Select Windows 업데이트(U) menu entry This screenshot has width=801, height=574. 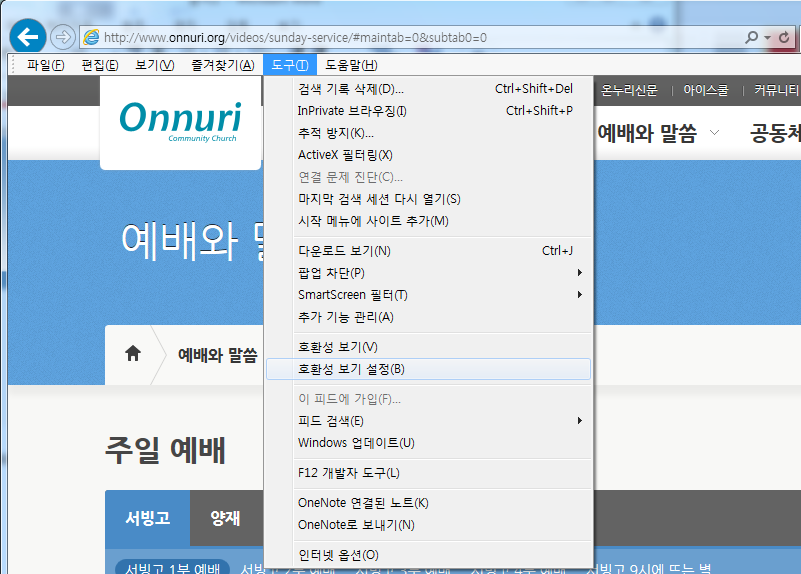(x=428, y=443)
